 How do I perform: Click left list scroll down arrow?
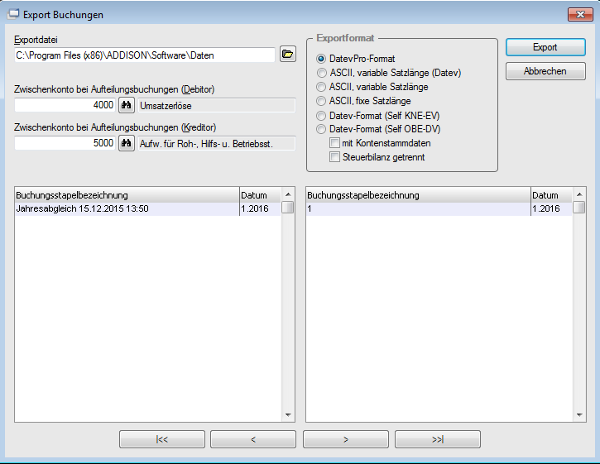point(288,415)
